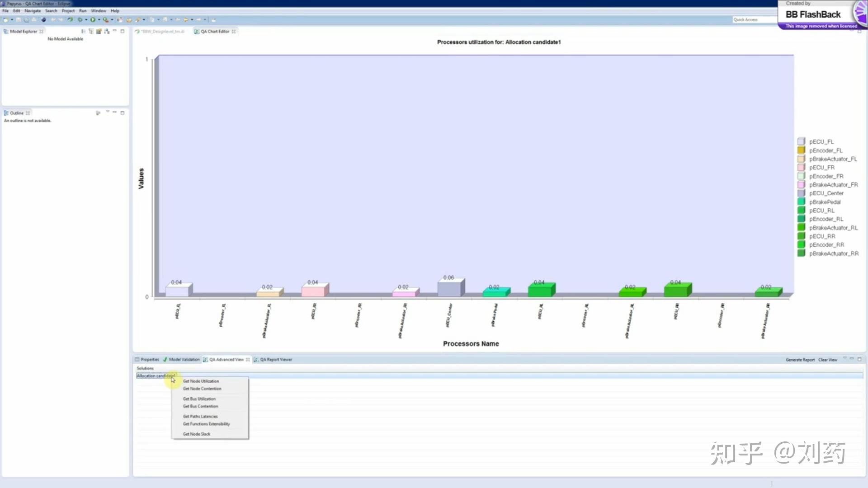Click Link with Editor in Model Explorer

pos(91,32)
